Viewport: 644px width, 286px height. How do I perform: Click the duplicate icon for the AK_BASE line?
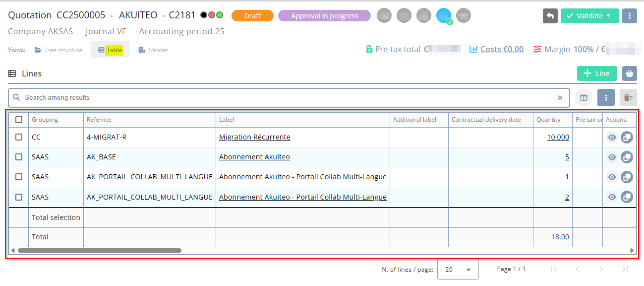pos(627,157)
